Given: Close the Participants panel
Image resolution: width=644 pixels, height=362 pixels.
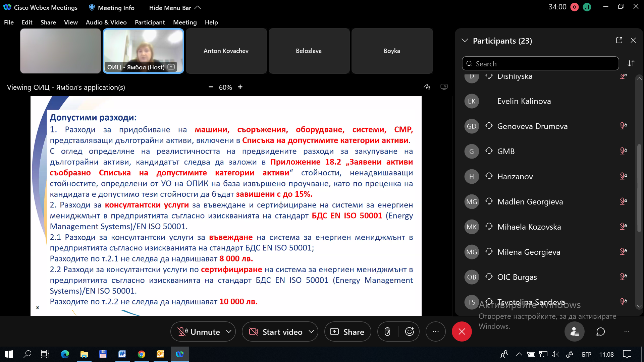Looking at the screenshot, I should click(x=633, y=40).
